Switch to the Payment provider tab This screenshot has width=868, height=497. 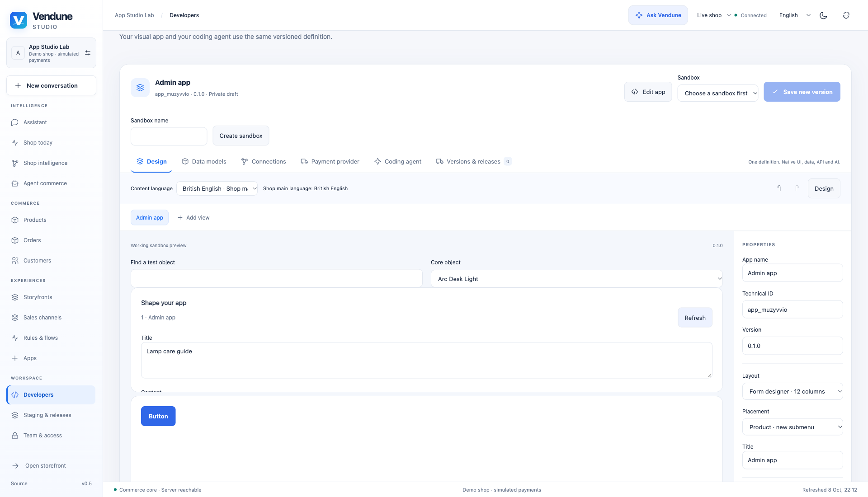pos(330,162)
